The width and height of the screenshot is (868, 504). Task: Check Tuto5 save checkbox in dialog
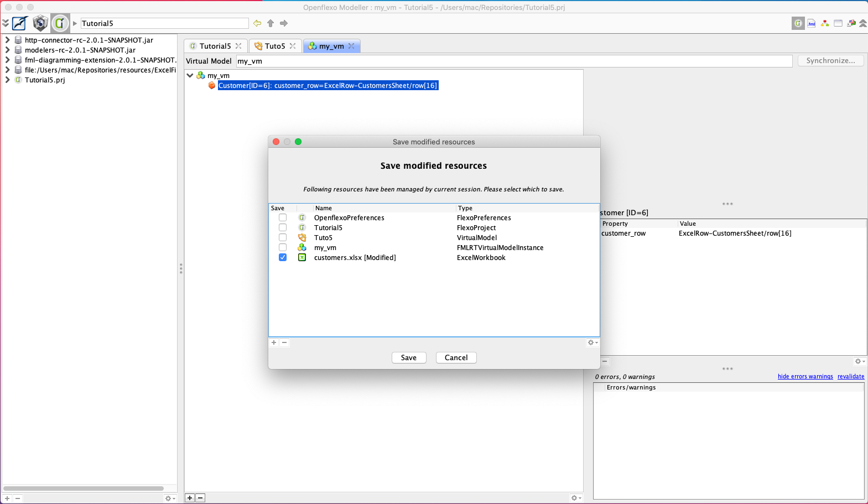pos(283,237)
